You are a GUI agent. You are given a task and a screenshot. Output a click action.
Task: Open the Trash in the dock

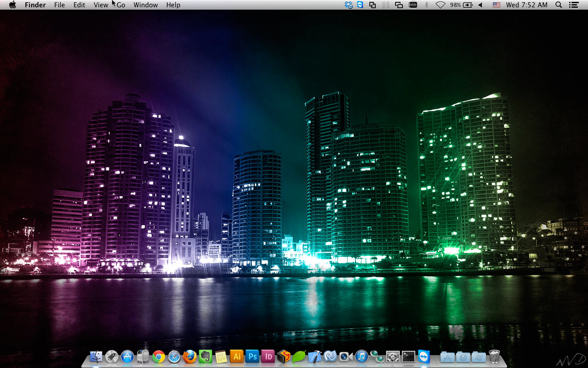click(494, 356)
